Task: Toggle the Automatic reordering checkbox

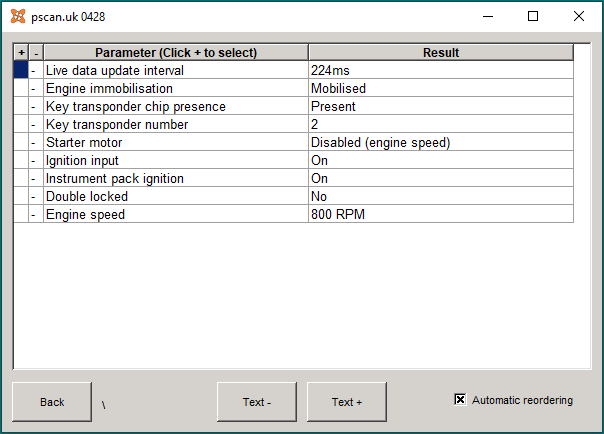Action: [x=460, y=399]
